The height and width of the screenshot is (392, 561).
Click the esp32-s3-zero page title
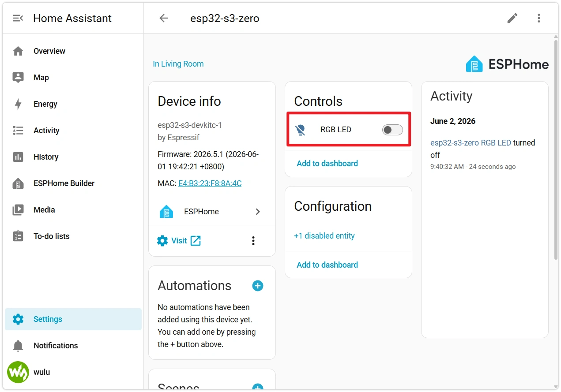click(225, 19)
